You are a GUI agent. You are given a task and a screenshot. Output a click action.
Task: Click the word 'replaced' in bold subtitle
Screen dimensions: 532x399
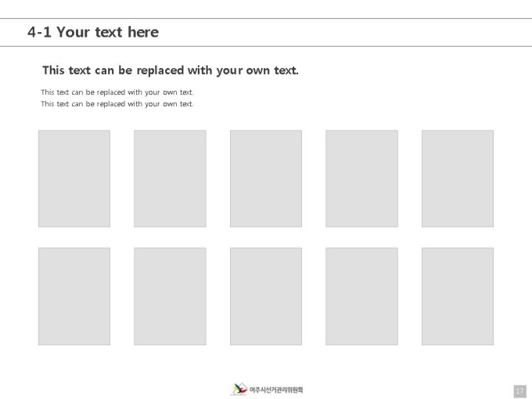tap(160, 70)
